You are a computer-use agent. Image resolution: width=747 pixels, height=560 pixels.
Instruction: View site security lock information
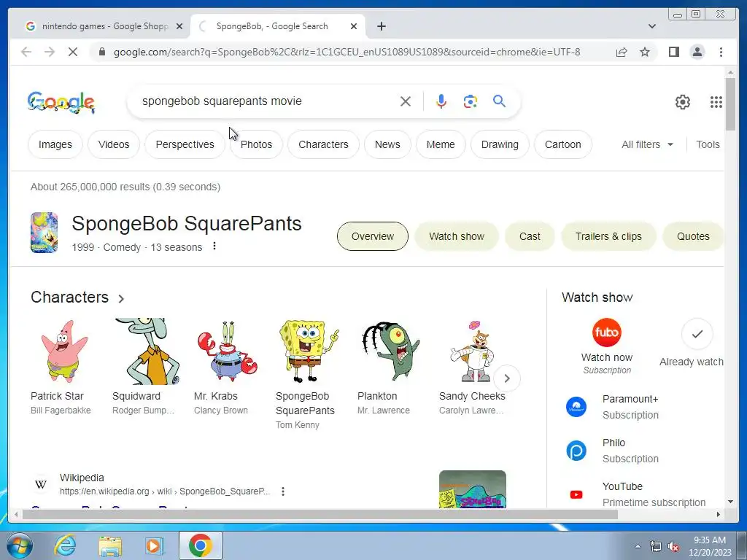(x=101, y=52)
